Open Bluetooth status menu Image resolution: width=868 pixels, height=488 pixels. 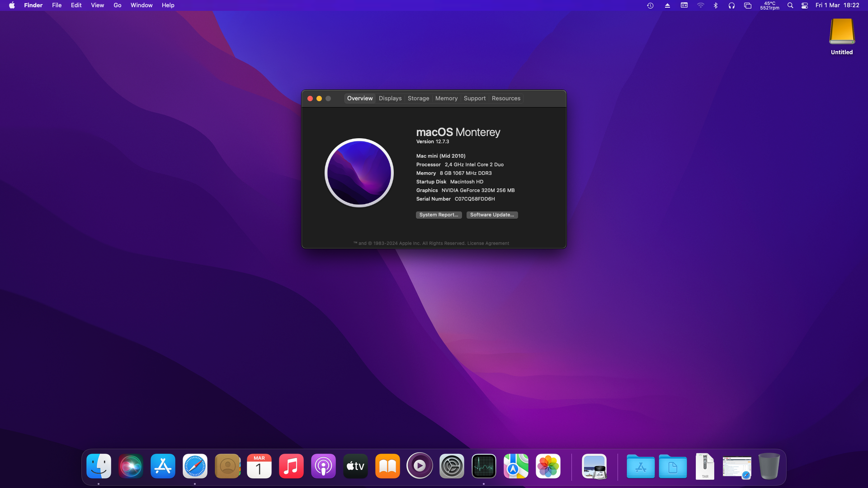pos(716,5)
